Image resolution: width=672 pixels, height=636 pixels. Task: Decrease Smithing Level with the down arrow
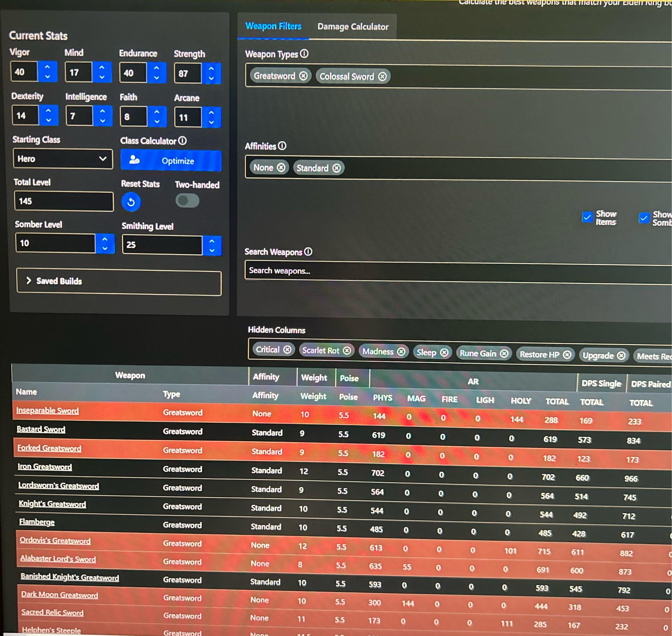pos(212,251)
